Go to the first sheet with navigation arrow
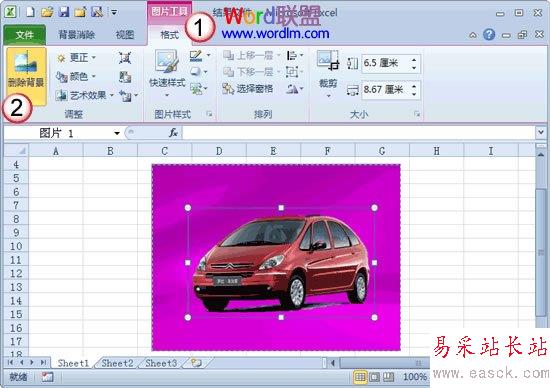550x388 pixels. (x=10, y=362)
